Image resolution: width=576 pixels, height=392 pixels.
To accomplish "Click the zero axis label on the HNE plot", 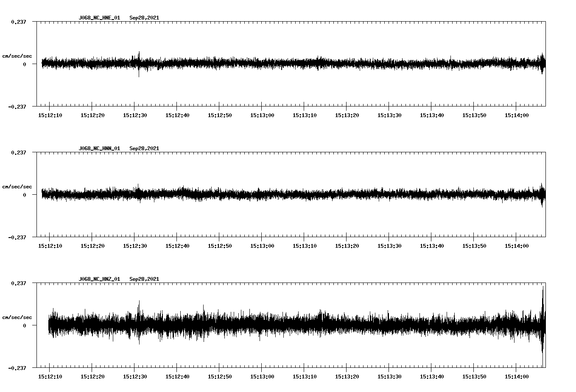I will pyautogui.click(x=25, y=64).
